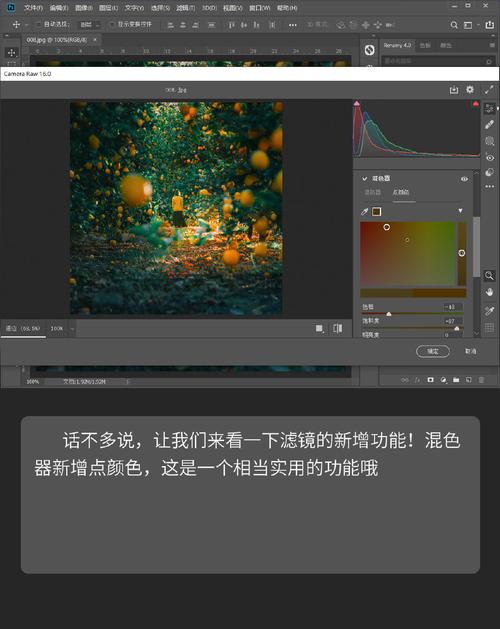Select the sampled brown color swatch

pos(376,211)
